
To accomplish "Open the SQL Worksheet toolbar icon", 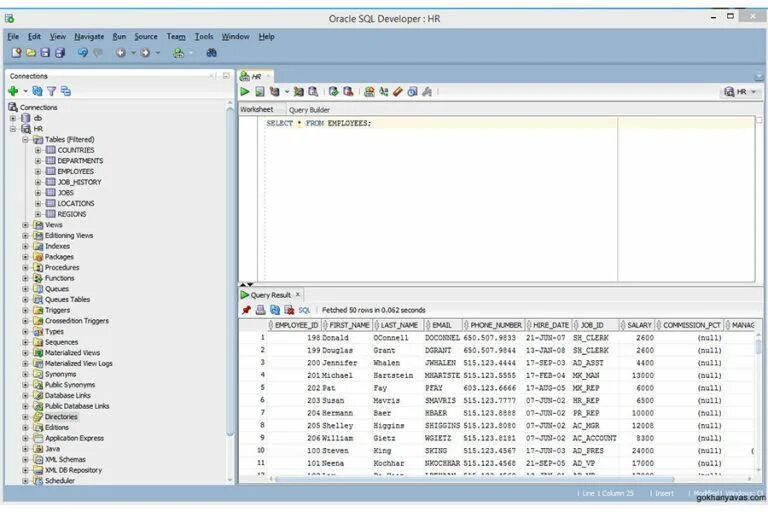I will [179, 53].
